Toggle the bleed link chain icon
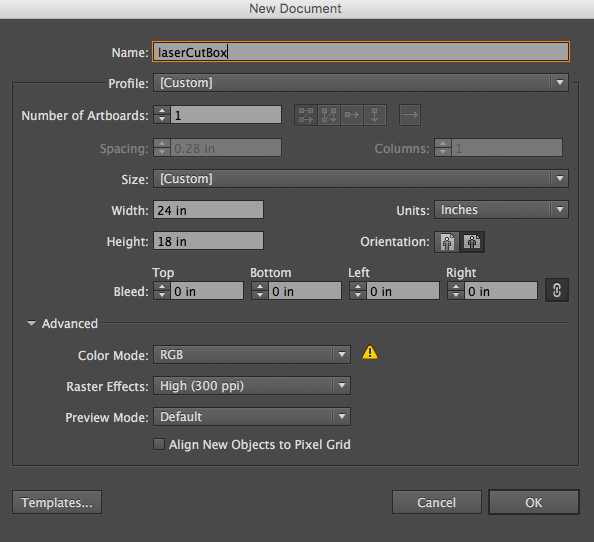The image size is (594, 542). pyautogui.click(x=556, y=291)
